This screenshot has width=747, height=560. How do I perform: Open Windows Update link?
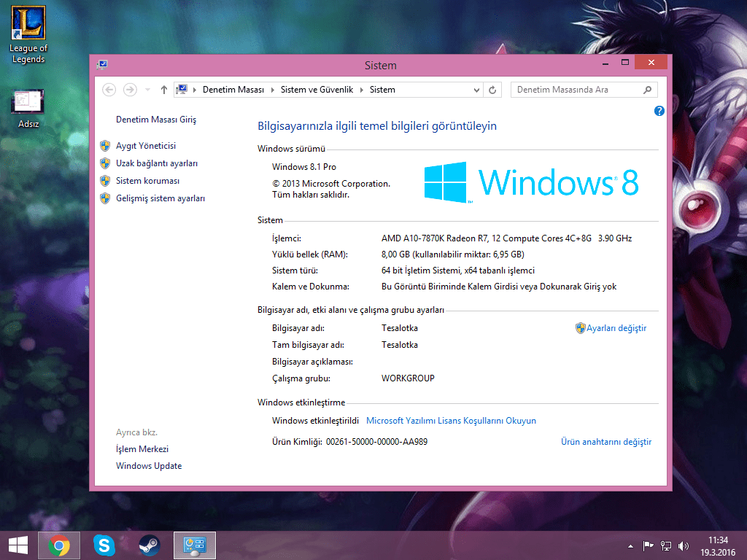149,466
